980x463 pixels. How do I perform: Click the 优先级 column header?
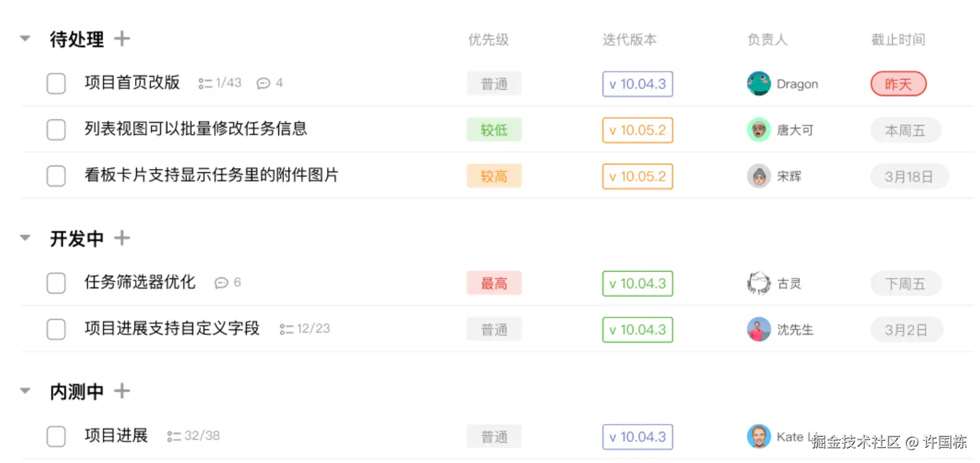[x=488, y=40]
